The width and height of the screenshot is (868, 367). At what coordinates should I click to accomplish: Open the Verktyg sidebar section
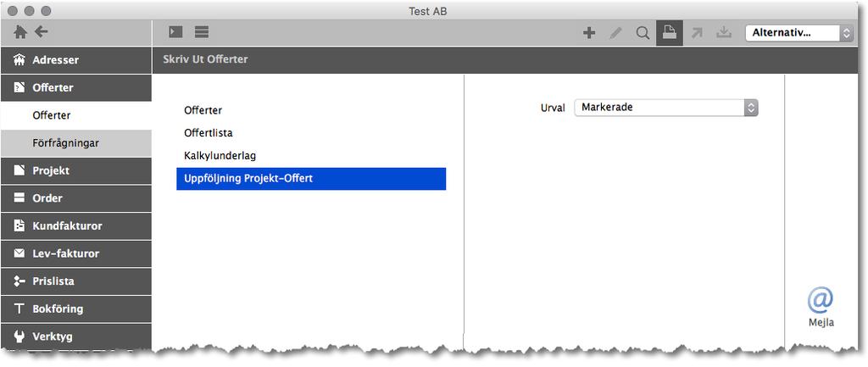tap(75, 336)
